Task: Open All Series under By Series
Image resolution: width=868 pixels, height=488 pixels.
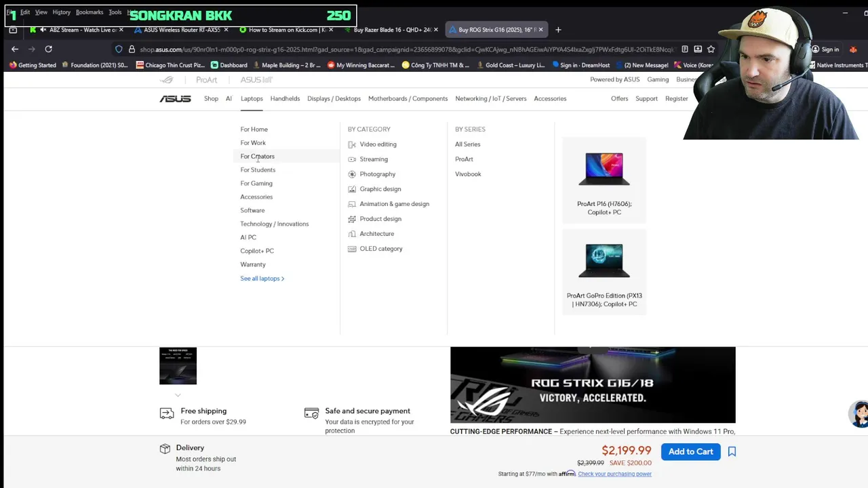Action: [x=467, y=144]
